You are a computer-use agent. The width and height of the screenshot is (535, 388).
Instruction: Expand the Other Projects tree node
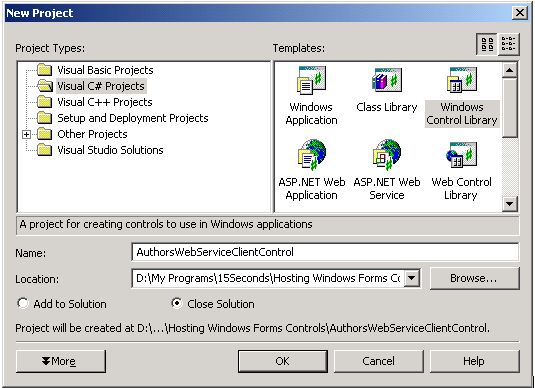[26, 134]
